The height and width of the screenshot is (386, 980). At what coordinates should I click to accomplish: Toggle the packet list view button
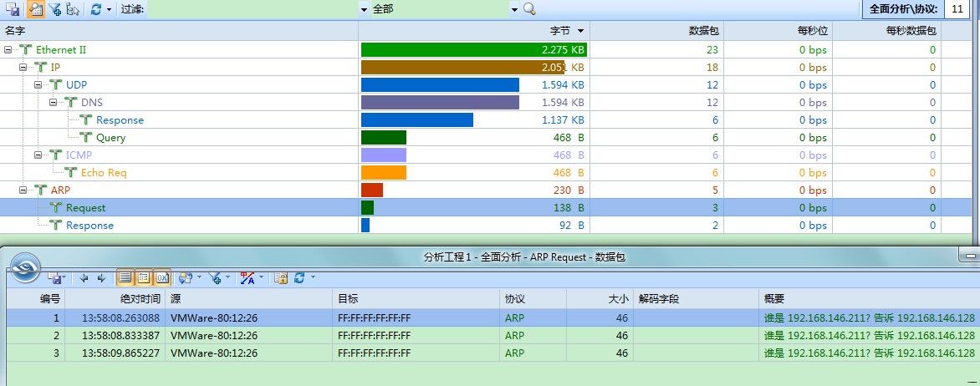[x=125, y=277]
